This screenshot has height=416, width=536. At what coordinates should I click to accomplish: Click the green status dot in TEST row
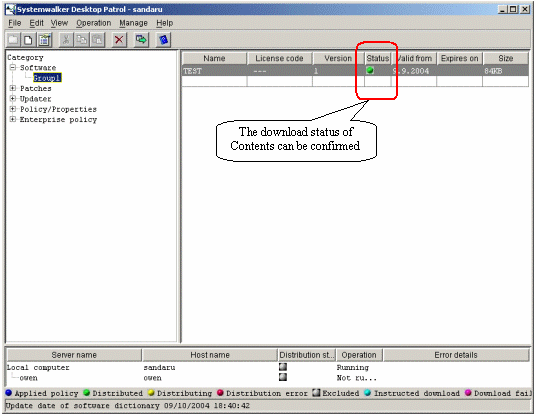tap(370, 70)
